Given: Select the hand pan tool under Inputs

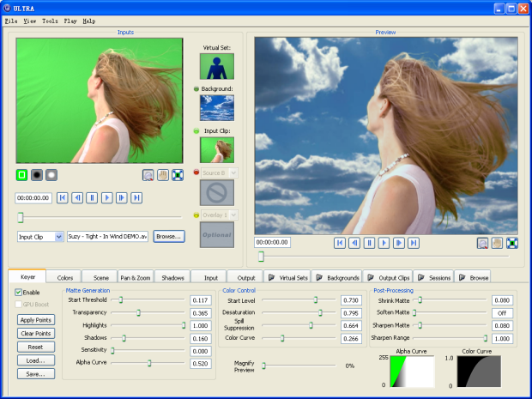Looking at the screenshot, I should [162, 175].
